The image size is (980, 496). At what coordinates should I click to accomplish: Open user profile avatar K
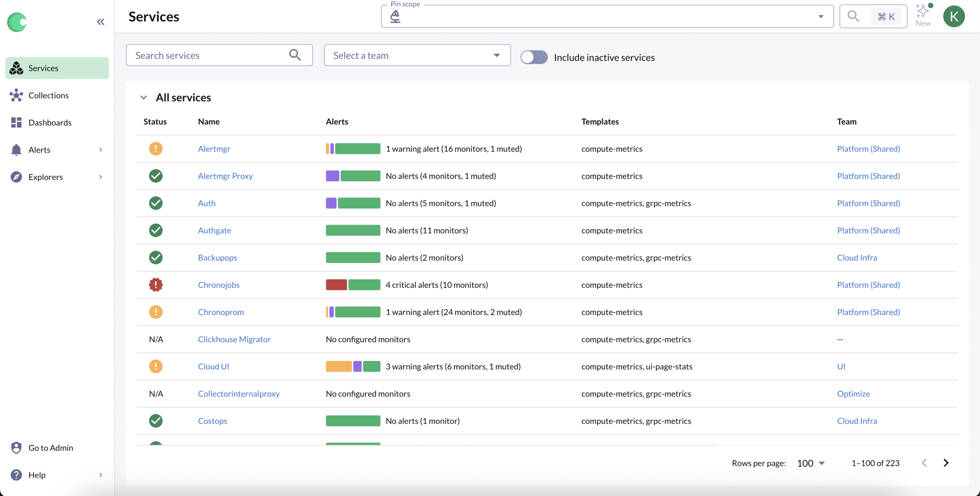(x=954, y=16)
